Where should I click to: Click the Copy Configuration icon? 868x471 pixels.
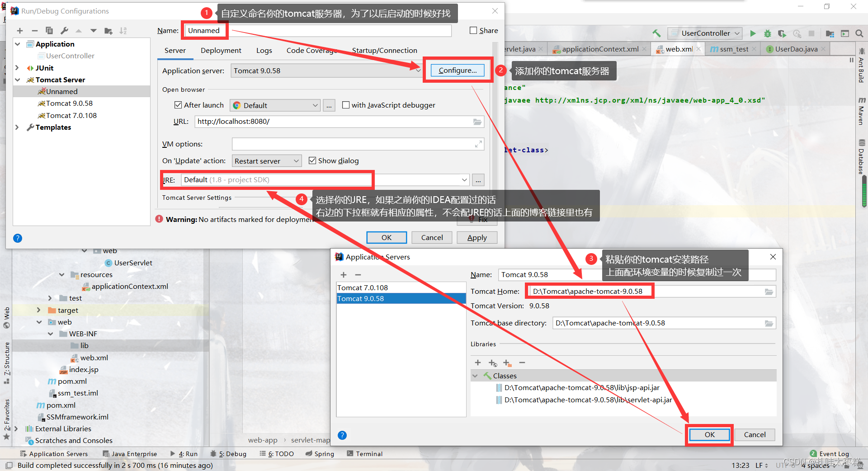49,31
